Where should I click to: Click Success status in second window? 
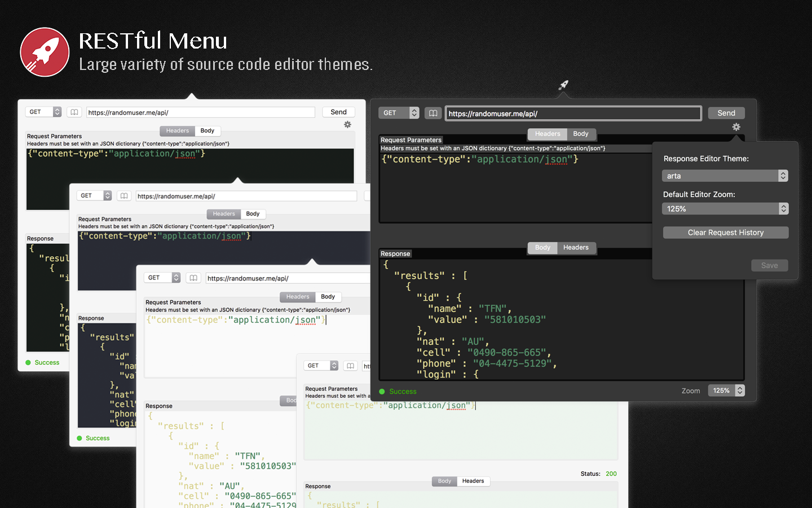93,438
